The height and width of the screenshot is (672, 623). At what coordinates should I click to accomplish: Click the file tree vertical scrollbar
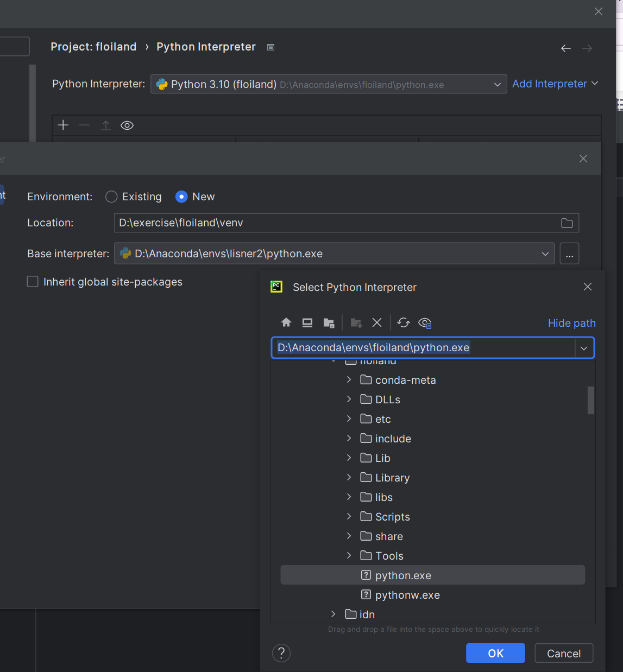coord(590,400)
